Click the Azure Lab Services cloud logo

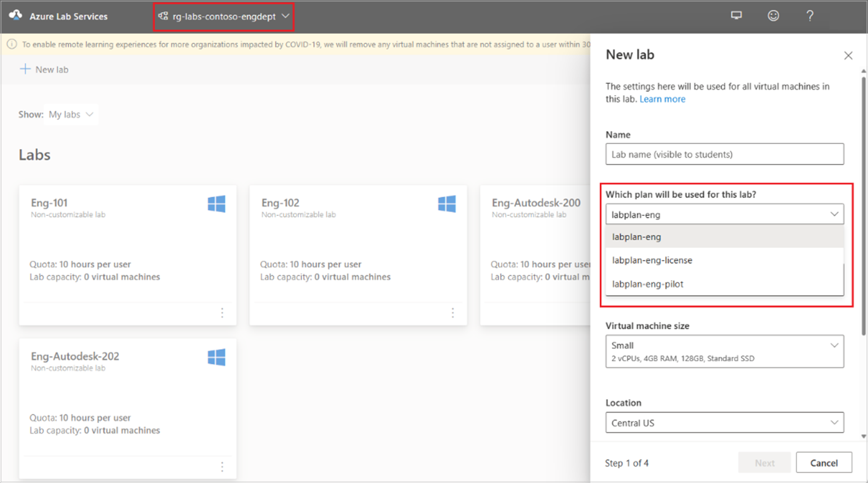[x=15, y=16]
